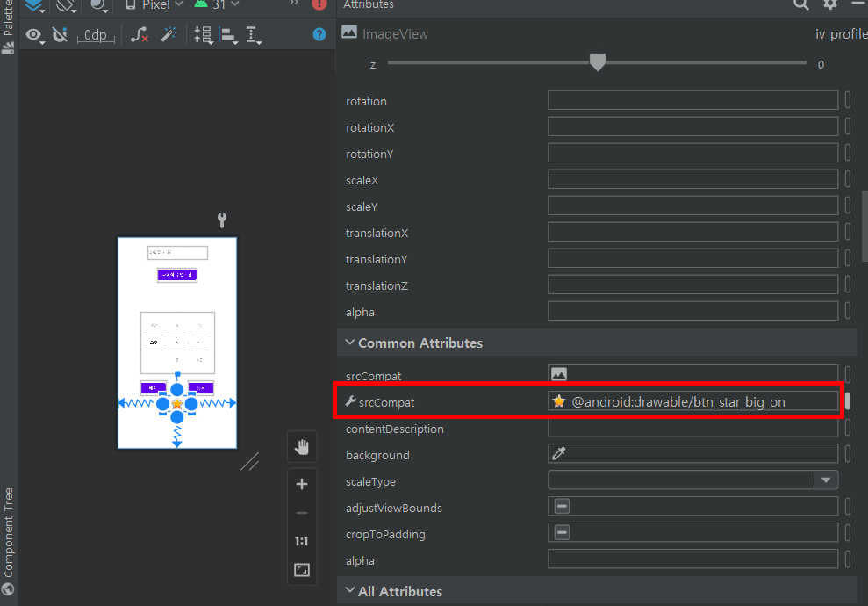Click the contentDescription input field
The width and height of the screenshot is (868, 606).
pos(692,427)
